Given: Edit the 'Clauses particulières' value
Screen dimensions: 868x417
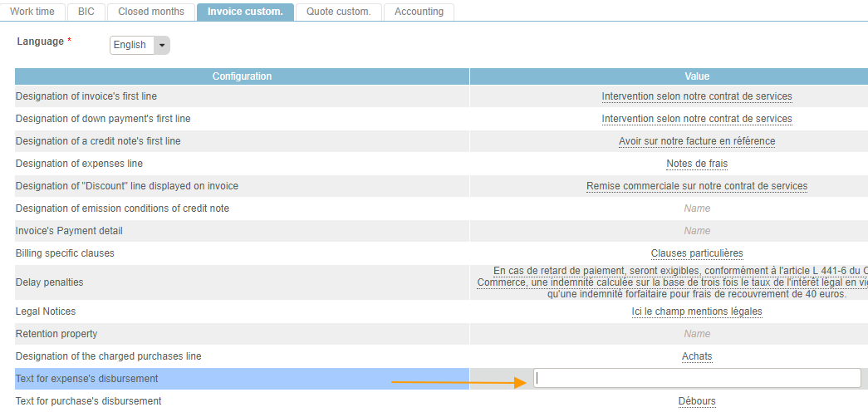Looking at the screenshot, I should point(696,253).
